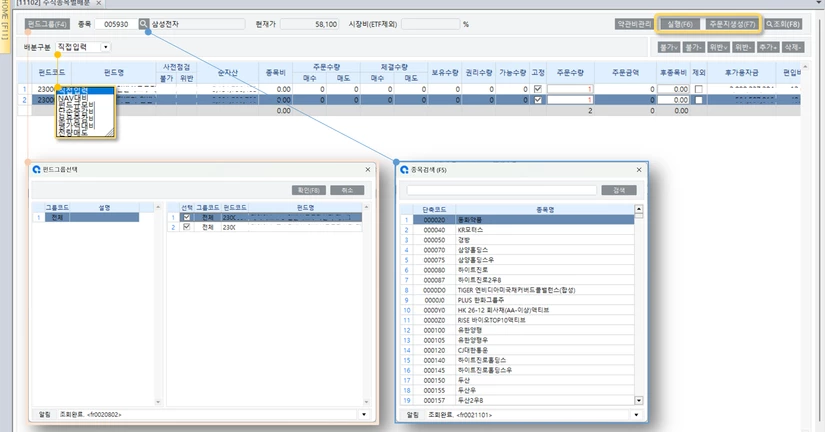The width and height of the screenshot is (825, 432).
Task: Click the 종목 code field 005930
Action: (x=116, y=24)
